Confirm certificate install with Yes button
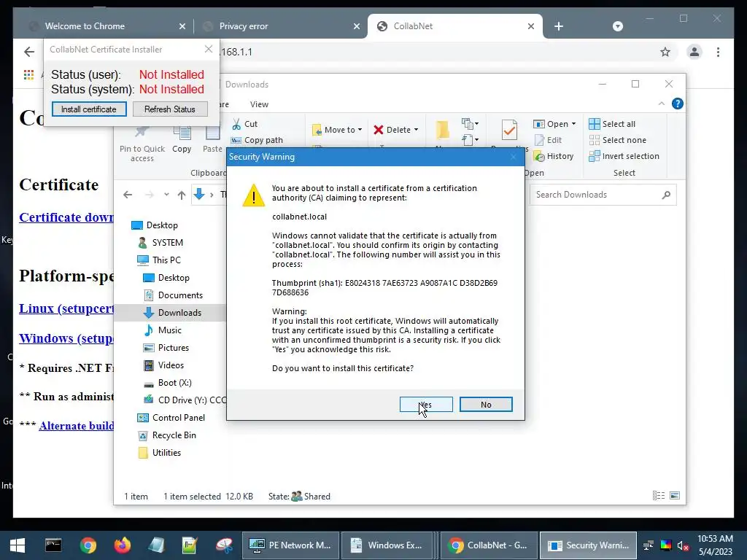747x560 pixels. click(426, 404)
